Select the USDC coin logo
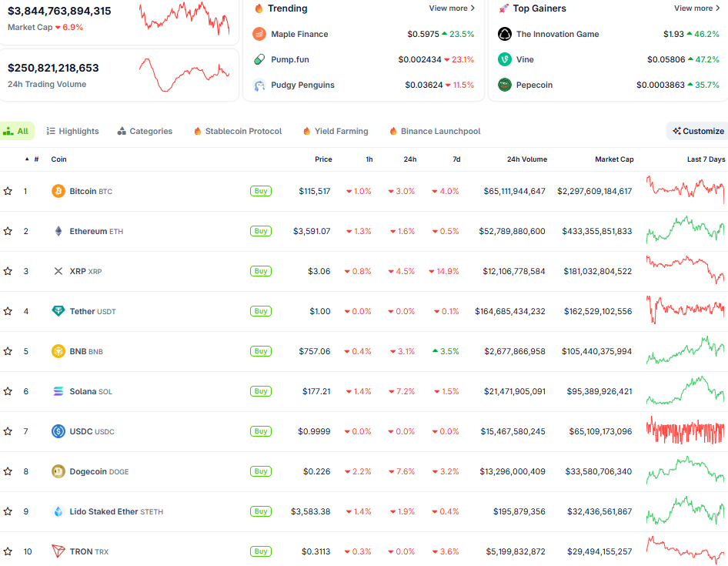 click(x=58, y=430)
